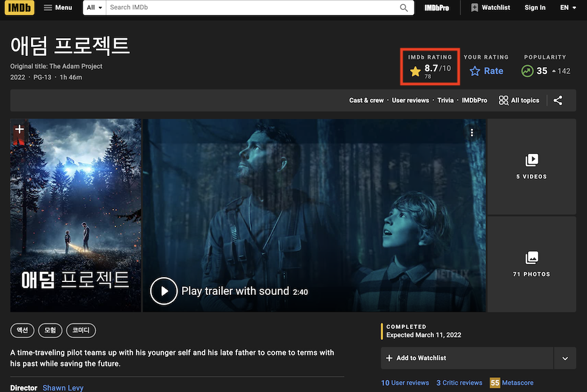587x392 pixels.
Task: Click the Expected March 11, 2022 text
Action: point(424,335)
